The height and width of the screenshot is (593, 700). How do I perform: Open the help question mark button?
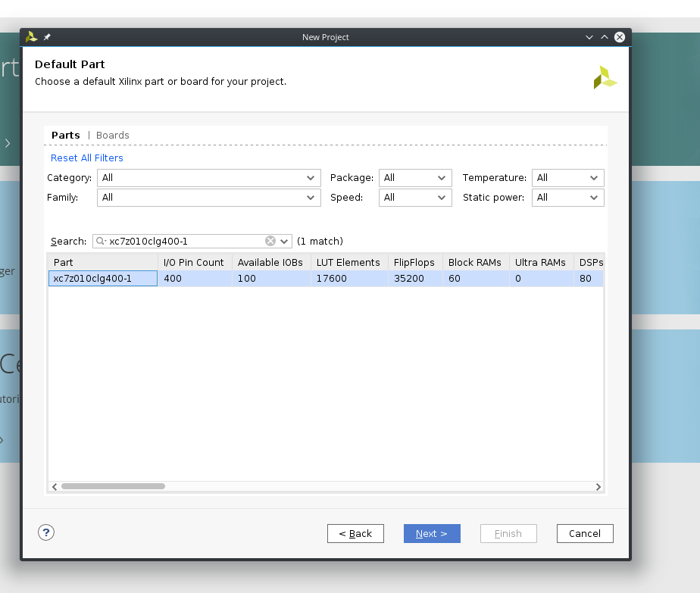tap(46, 532)
